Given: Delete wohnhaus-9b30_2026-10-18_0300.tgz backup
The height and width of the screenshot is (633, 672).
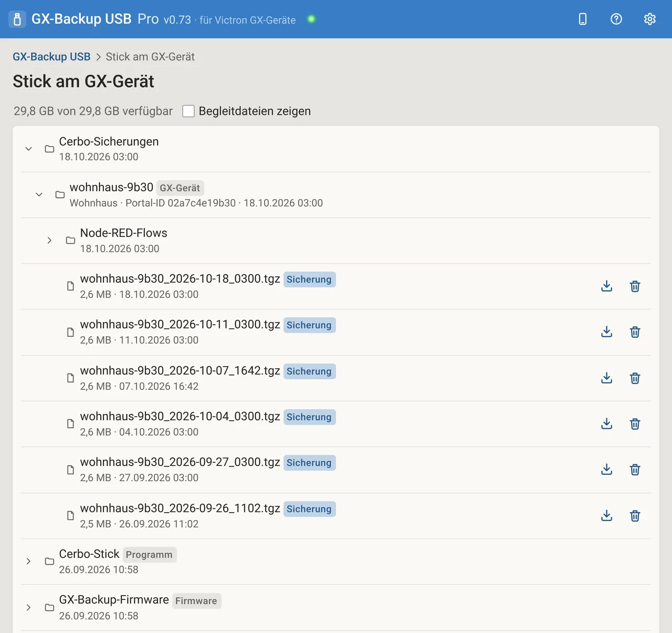Looking at the screenshot, I should [x=635, y=286].
